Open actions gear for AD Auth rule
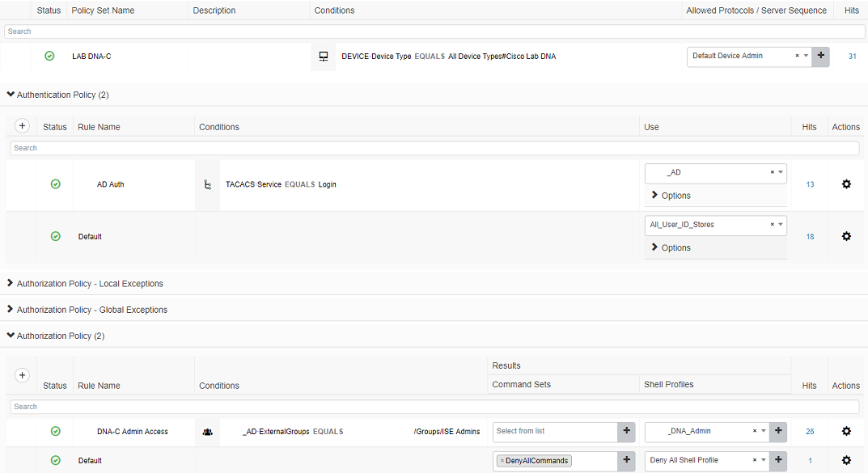This screenshot has width=868, height=473. 846,184
